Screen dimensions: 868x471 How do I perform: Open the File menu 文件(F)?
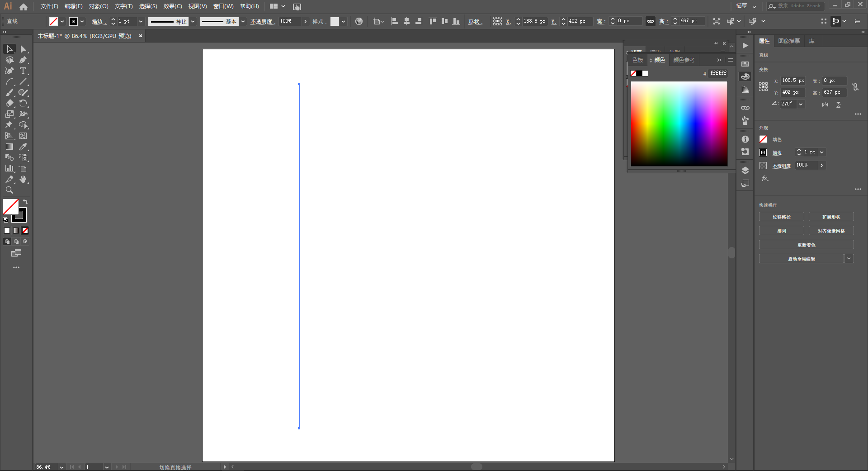click(49, 6)
